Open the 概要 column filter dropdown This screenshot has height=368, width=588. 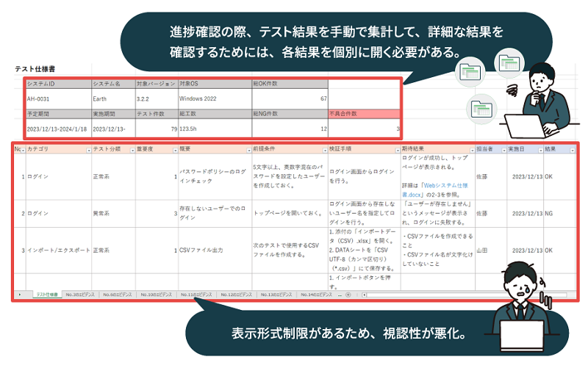tap(249, 151)
